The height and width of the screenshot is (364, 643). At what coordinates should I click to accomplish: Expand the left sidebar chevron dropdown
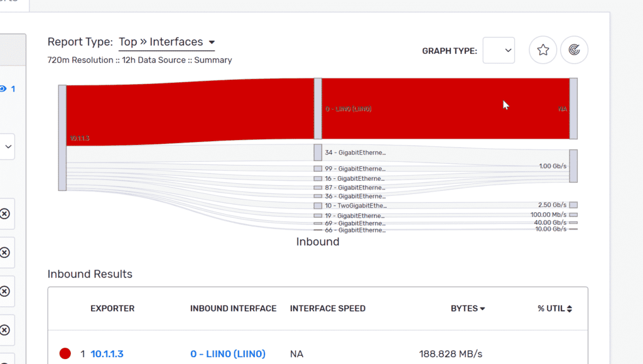(8, 147)
